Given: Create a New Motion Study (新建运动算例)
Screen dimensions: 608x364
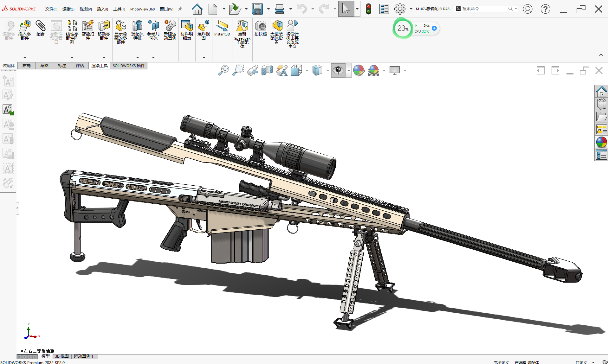Looking at the screenshot, I should [170, 30].
